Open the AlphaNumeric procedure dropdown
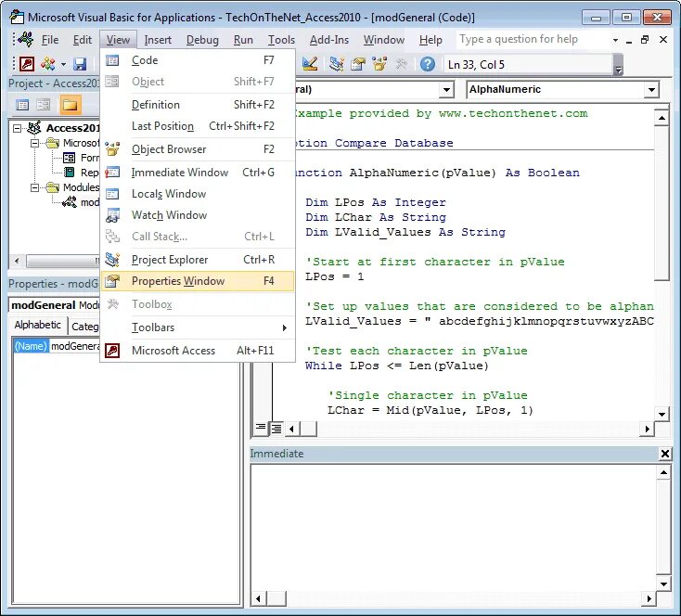Screen dimensions: 681x616 651,90
